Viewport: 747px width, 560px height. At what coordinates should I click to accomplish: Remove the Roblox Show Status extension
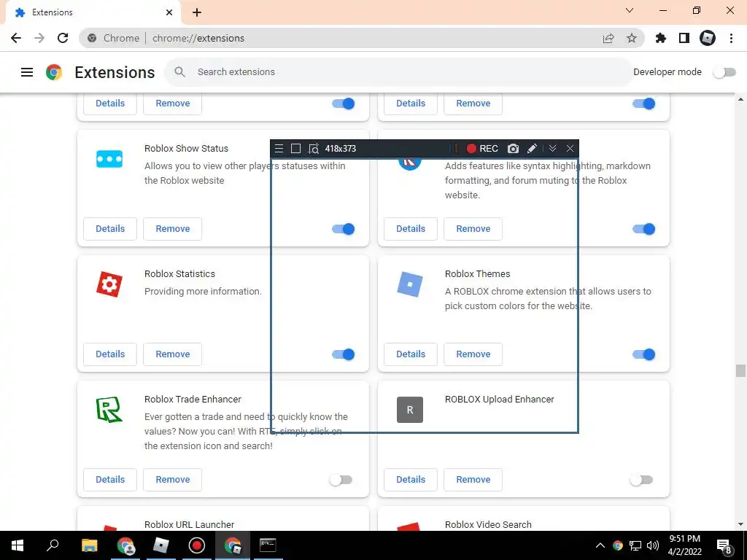[172, 228]
